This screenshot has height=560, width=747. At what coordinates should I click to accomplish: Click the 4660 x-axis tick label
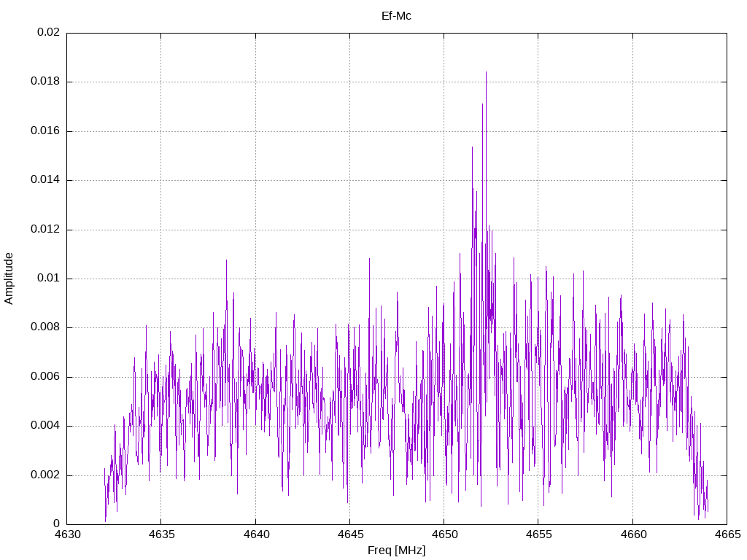(632, 535)
